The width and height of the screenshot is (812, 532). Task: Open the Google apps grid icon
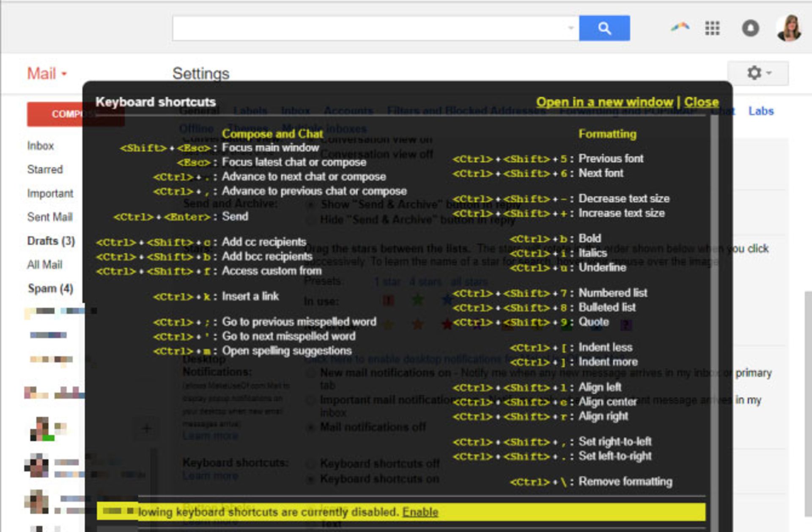pos(713,27)
